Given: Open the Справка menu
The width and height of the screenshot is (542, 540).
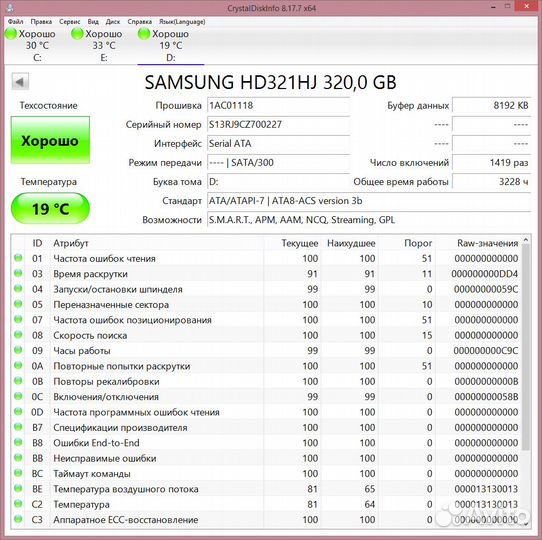Looking at the screenshot, I should click(140, 21).
